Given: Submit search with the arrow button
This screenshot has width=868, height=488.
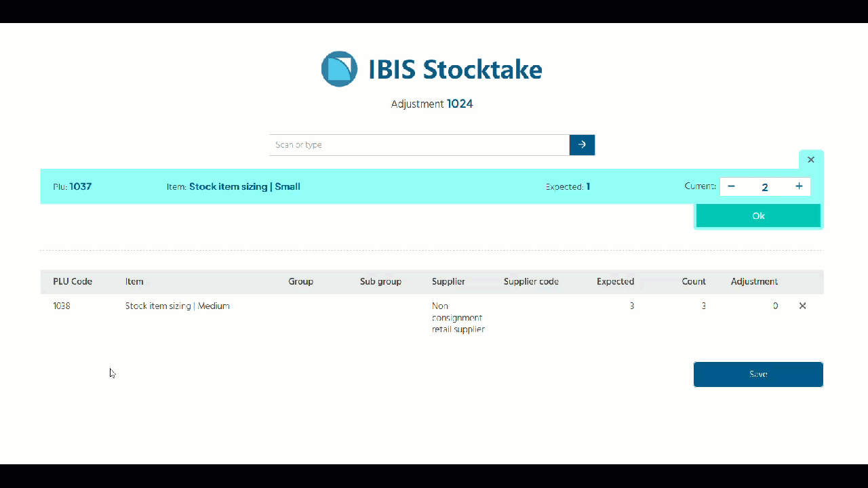Looking at the screenshot, I should [582, 145].
